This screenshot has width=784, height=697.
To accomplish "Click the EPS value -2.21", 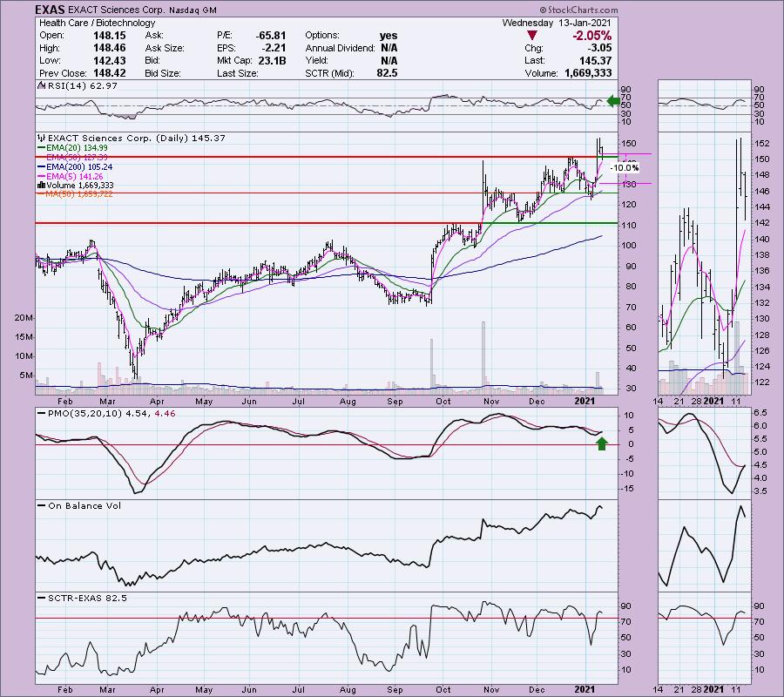I will click(274, 48).
